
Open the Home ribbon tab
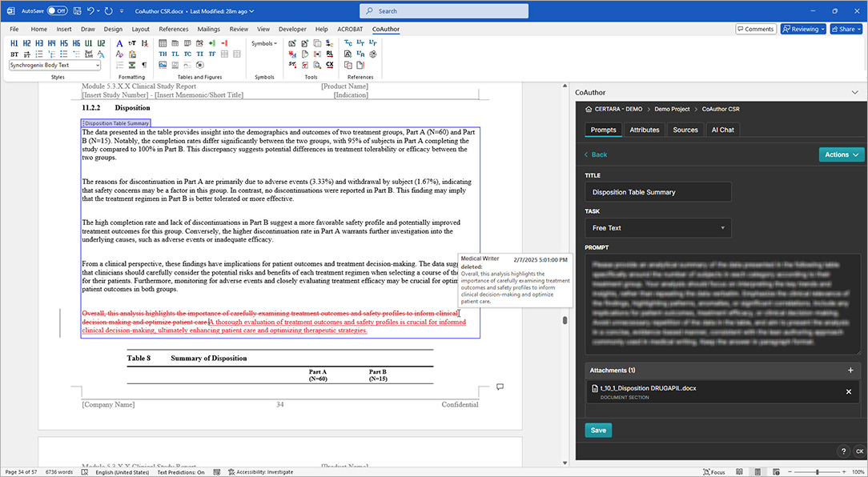pos(38,29)
